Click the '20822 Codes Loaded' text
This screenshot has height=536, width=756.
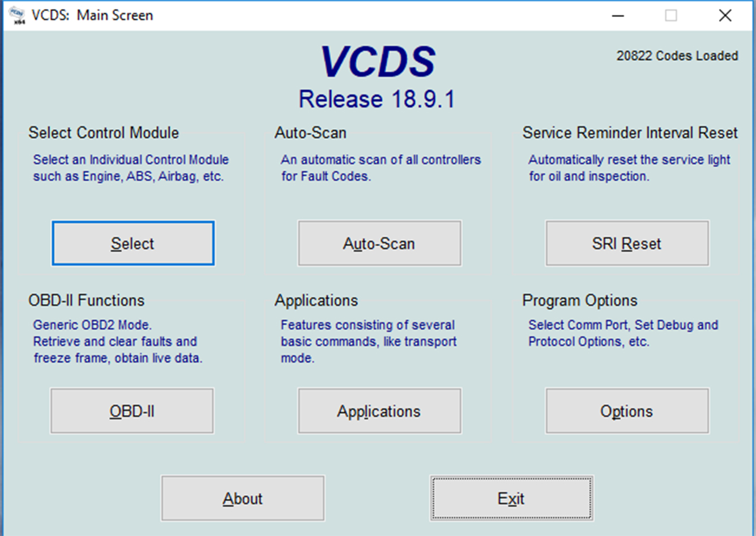pos(677,56)
